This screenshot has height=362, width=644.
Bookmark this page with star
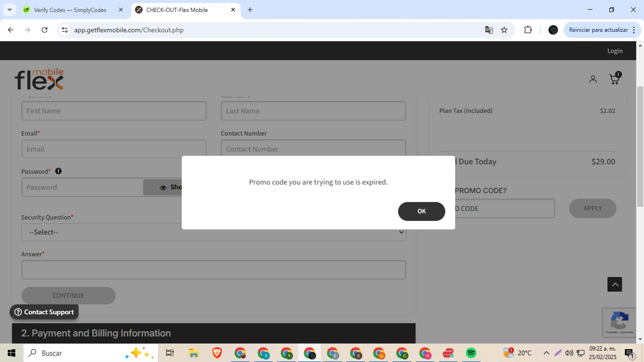coord(504,30)
